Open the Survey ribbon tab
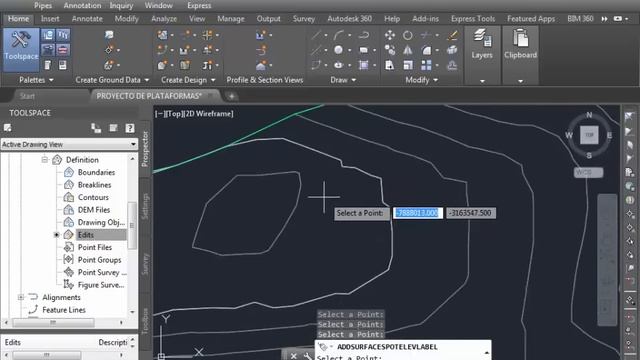 304,19
